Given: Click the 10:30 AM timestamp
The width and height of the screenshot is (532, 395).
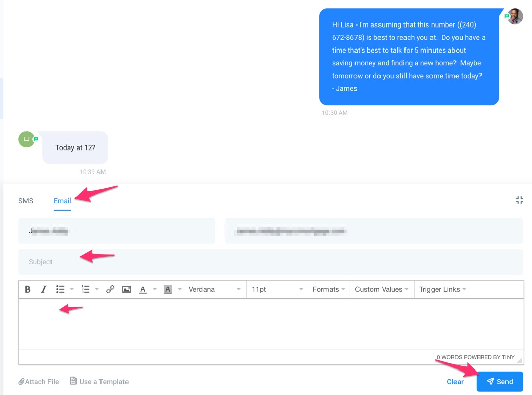Looking at the screenshot, I should coord(335,113).
